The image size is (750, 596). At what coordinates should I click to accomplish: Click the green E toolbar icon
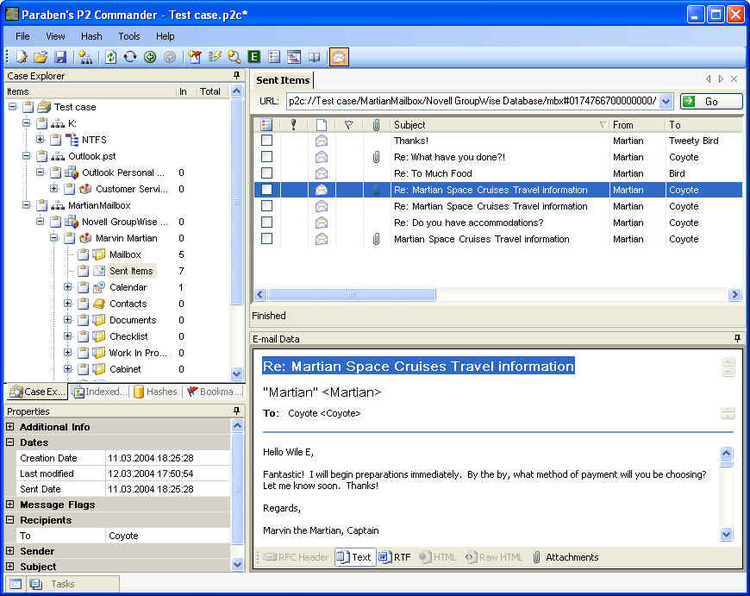[x=254, y=57]
